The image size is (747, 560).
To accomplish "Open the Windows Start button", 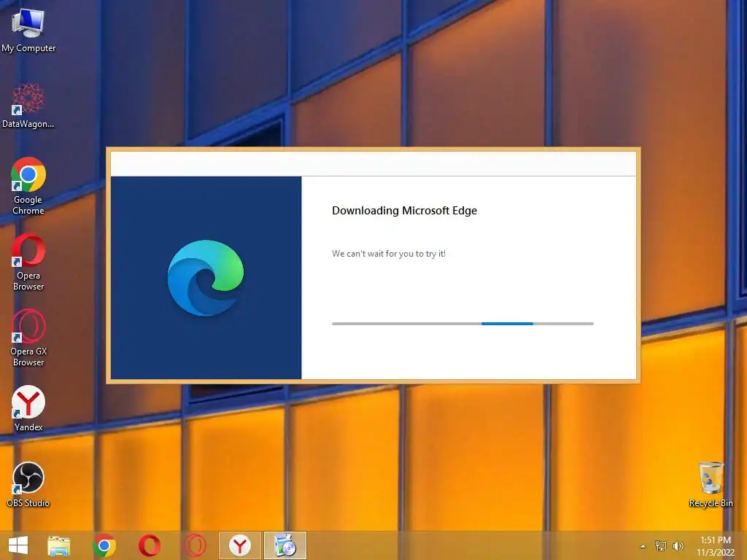I will click(x=18, y=545).
